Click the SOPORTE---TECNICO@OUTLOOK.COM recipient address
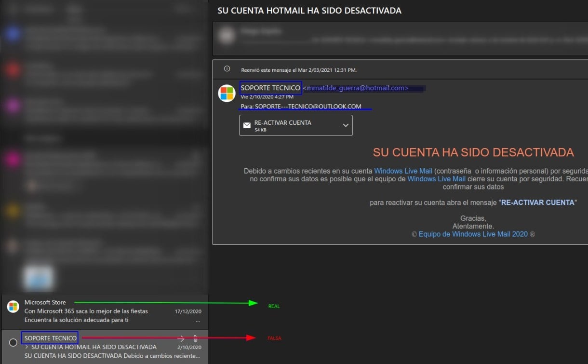The image size is (588, 364). tap(308, 107)
